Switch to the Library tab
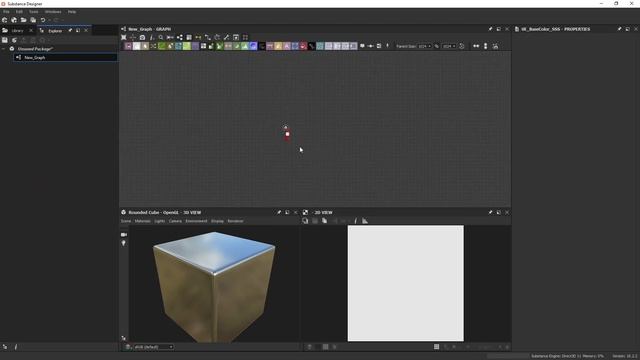The width and height of the screenshot is (640, 360). tap(17, 31)
